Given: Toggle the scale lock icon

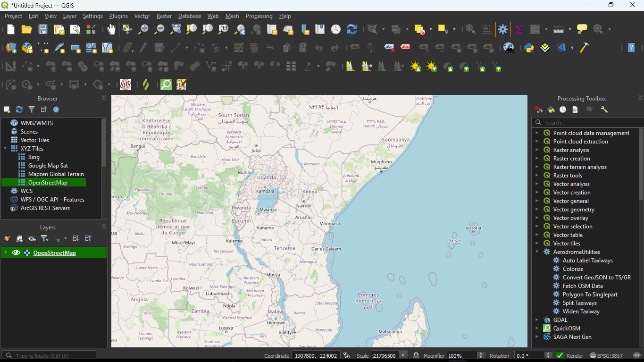Looking at the screenshot, I should pos(416,355).
